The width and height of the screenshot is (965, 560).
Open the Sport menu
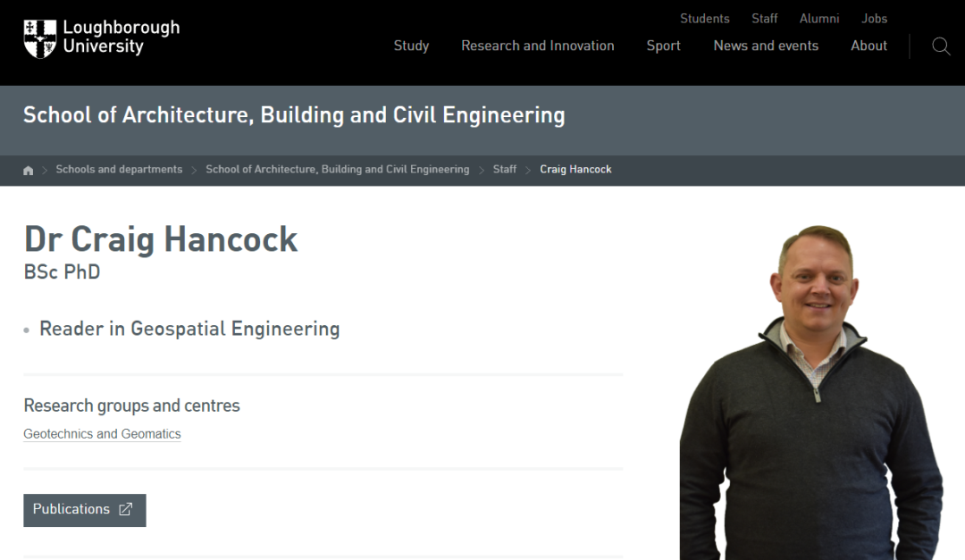click(663, 46)
